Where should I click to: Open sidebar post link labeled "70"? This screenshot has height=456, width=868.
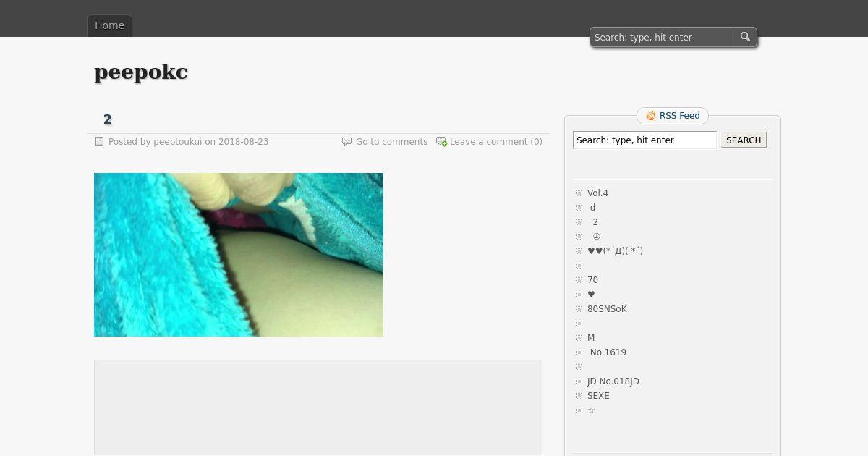point(592,280)
